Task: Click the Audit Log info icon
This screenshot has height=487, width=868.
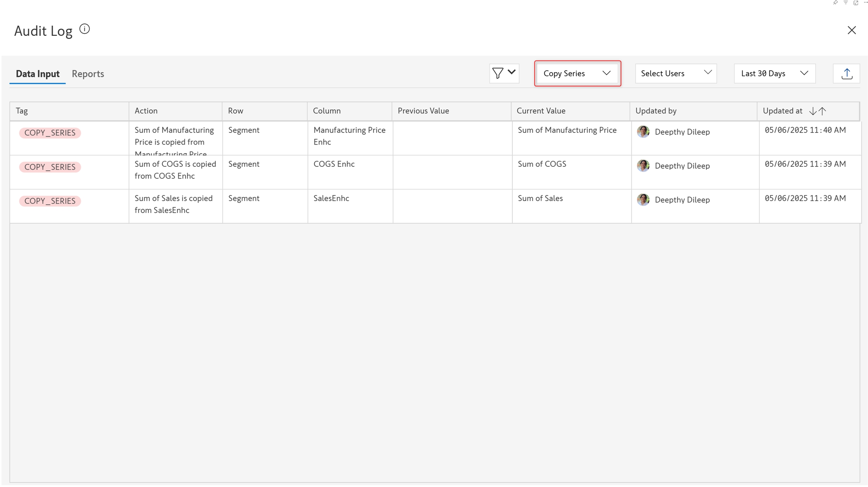Action: coord(85,29)
